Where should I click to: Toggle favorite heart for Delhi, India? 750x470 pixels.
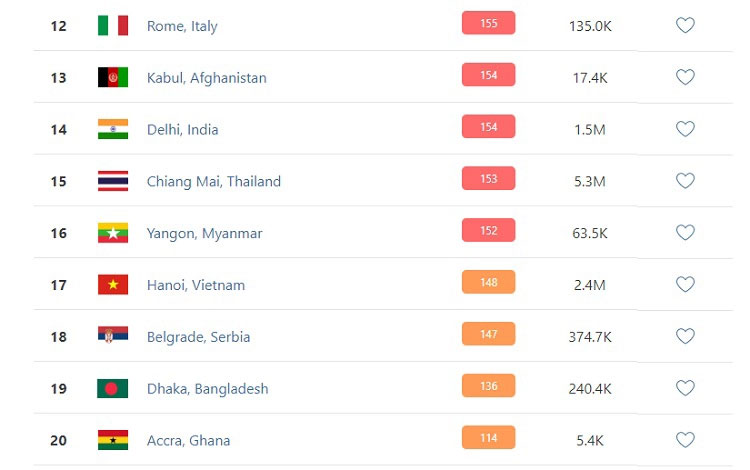685,129
